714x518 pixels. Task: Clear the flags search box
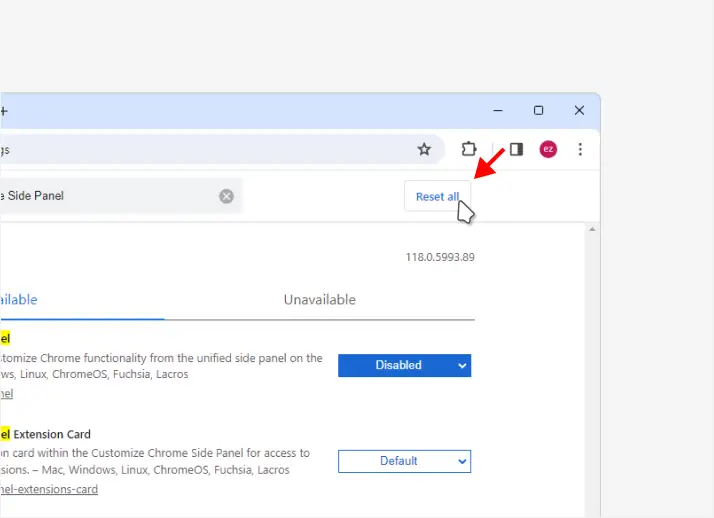click(x=226, y=196)
